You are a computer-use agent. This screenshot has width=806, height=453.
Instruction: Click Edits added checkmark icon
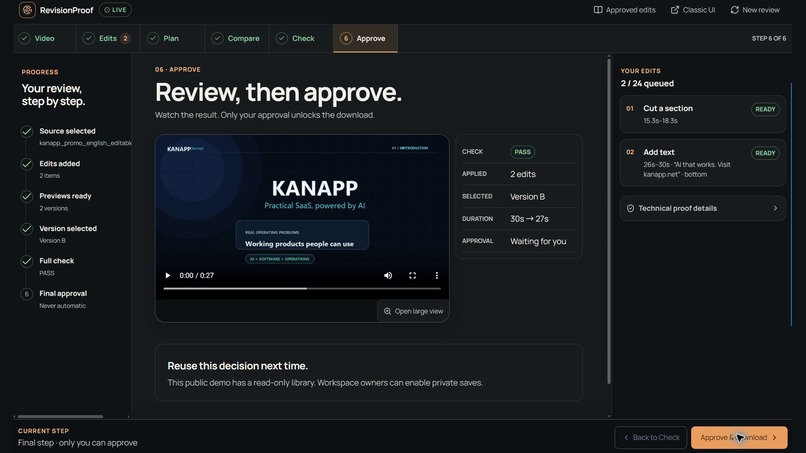tap(27, 164)
